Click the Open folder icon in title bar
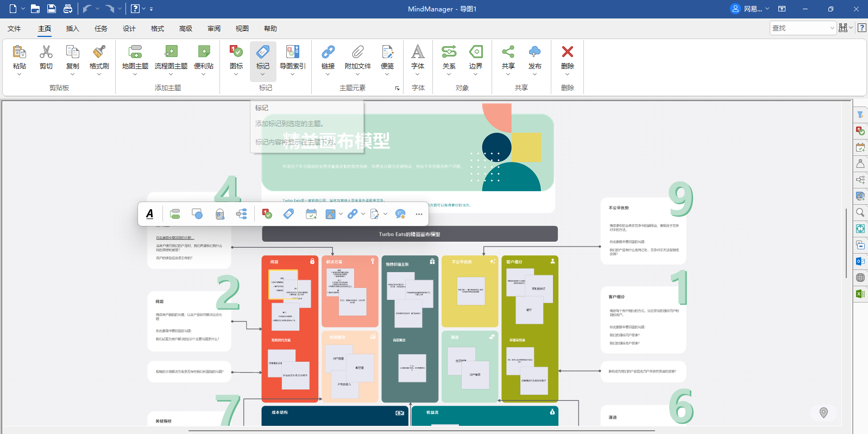 pos(35,9)
